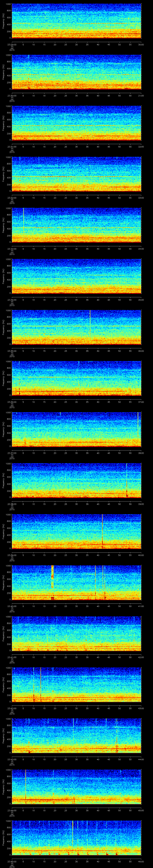Click the 23:42:00 time axis label

click(x=12, y=708)
